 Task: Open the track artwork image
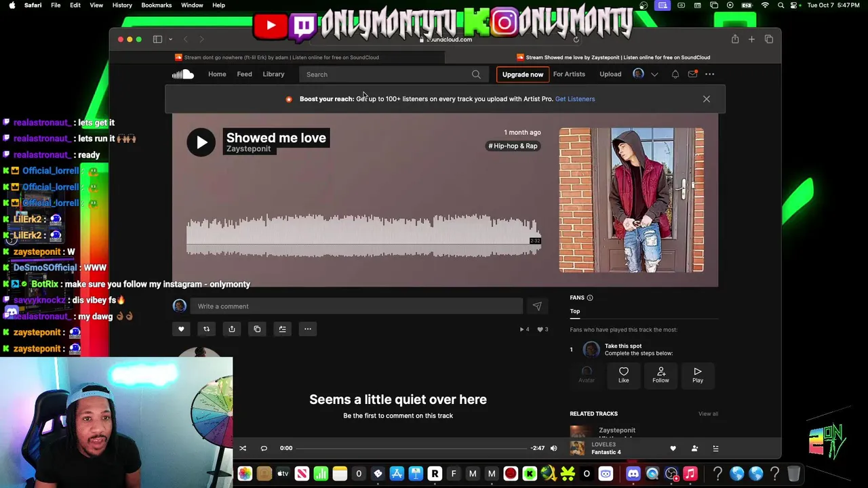631,200
